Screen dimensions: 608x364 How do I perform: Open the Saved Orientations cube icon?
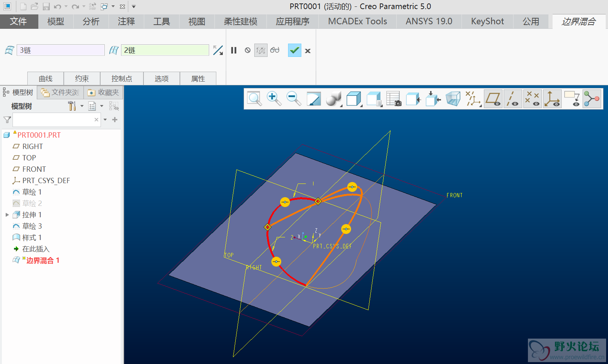pyautogui.click(x=354, y=99)
